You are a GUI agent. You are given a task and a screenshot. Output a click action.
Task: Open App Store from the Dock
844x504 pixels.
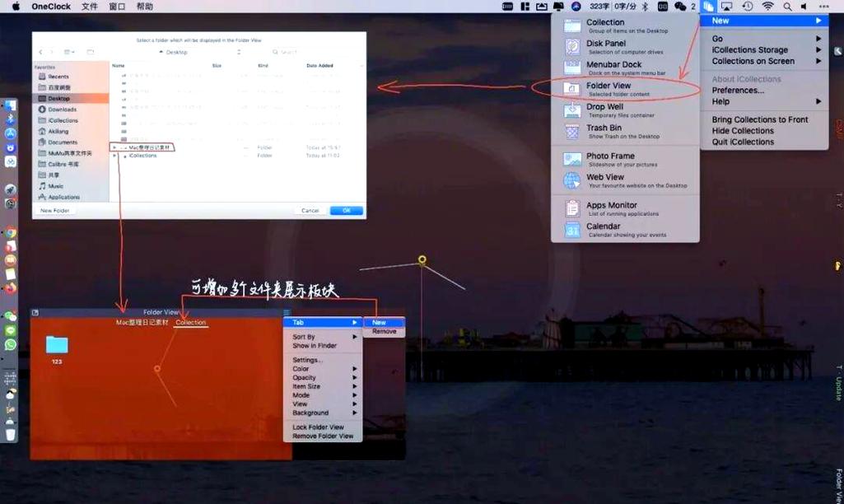tap(10, 133)
